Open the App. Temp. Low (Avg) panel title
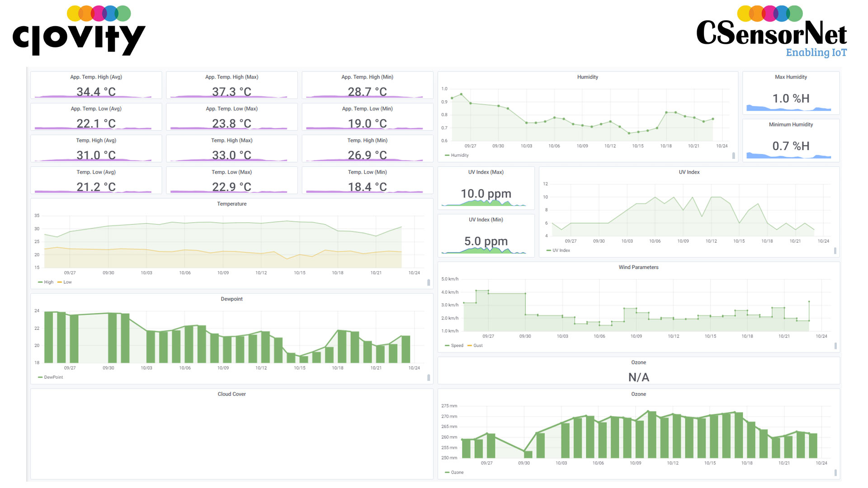The width and height of the screenshot is (868, 488). (96, 109)
